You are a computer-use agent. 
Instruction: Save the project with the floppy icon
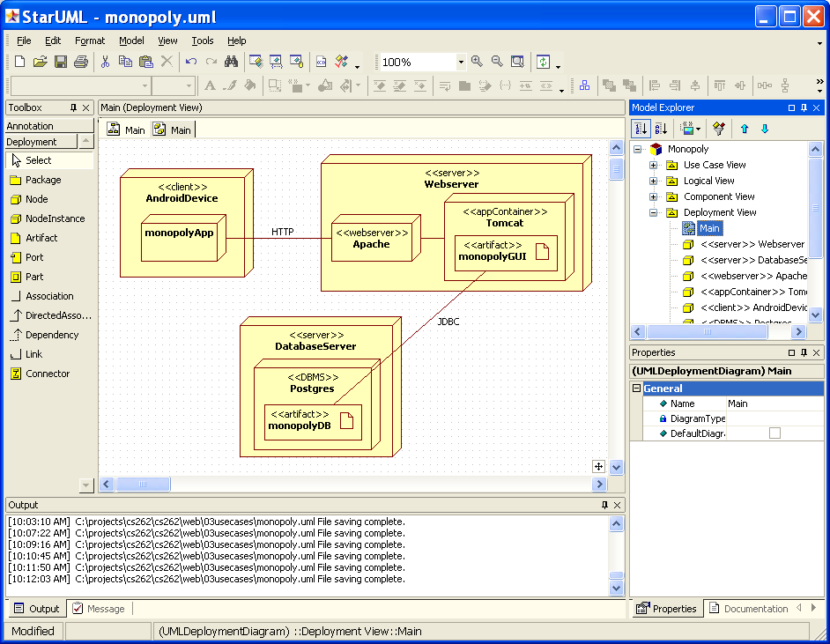[60, 62]
